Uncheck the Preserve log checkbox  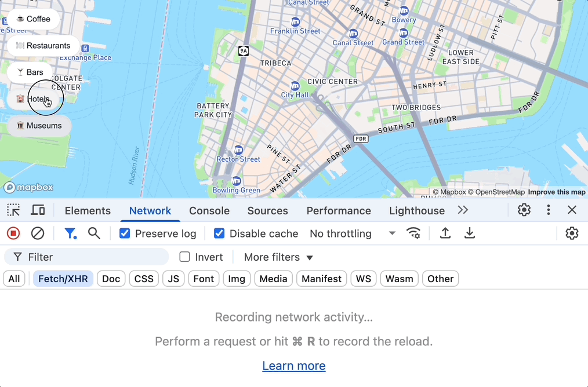pyautogui.click(x=125, y=233)
